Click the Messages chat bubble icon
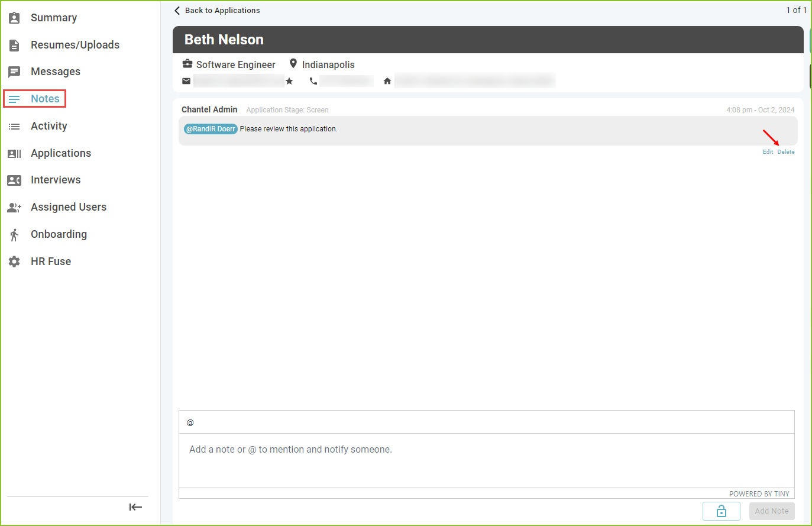This screenshot has width=812, height=526. (14, 72)
